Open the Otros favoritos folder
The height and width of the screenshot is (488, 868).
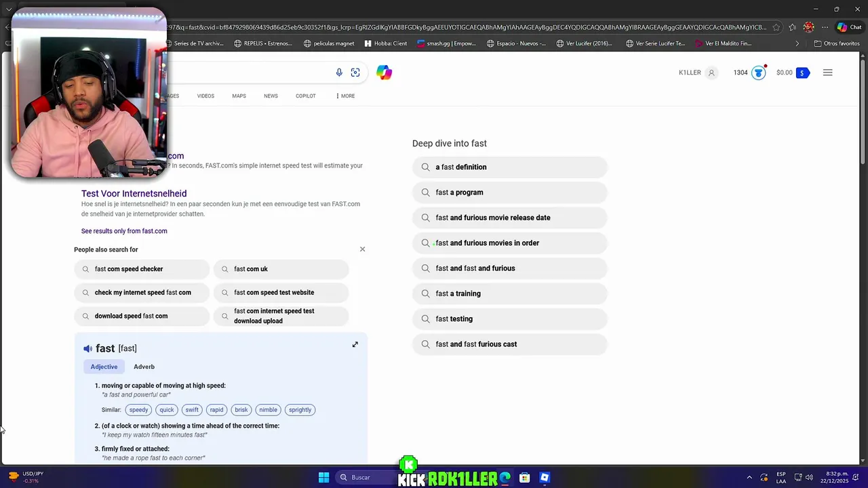(x=836, y=43)
